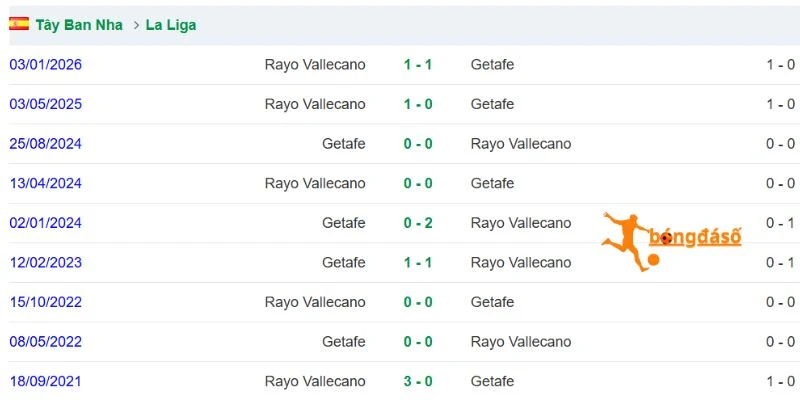Image resolution: width=800 pixels, height=400 pixels.
Task: Click the bóngđásố text logo
Action: tap(695, 237)
